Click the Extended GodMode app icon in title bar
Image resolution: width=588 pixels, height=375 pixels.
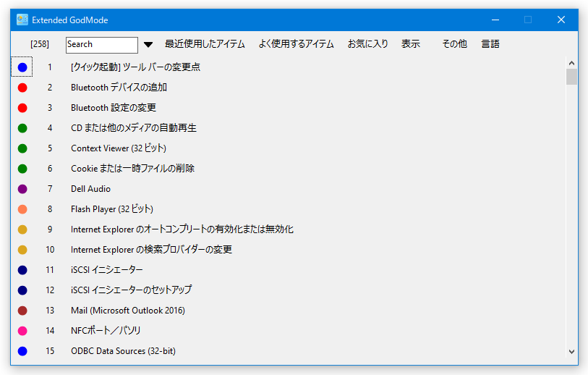[x=22, y=20]
